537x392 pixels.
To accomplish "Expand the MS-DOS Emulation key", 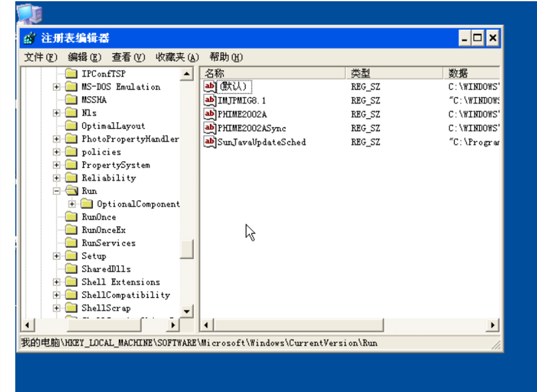I will click(x=56, y=87).
